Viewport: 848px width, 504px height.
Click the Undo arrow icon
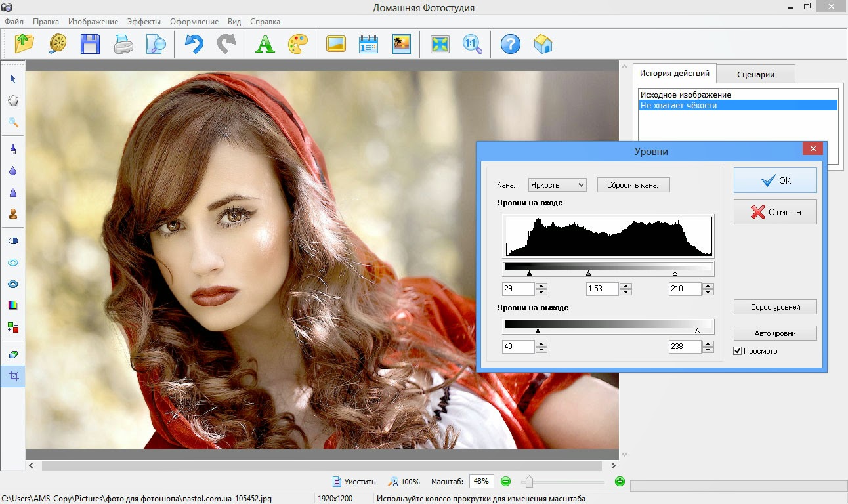[194, 44]
